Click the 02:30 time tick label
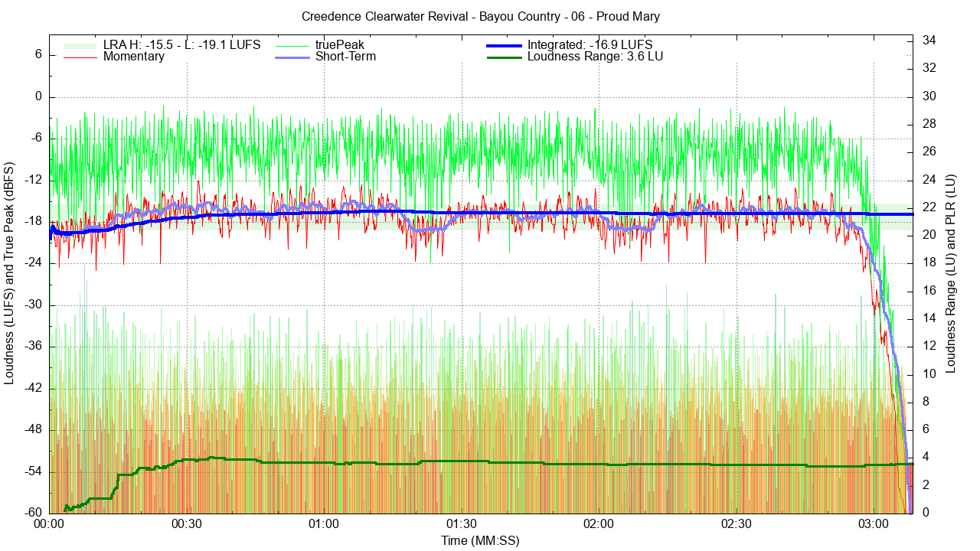Image resolution: width=980 pixels, height=551 pixels. click(737, 524)
